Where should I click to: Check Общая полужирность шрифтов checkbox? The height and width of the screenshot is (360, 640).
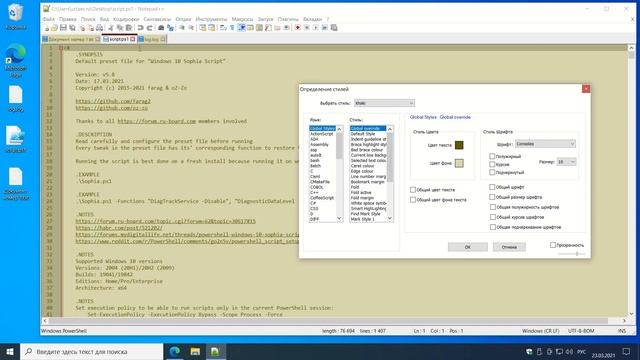[x=493, y=207]
